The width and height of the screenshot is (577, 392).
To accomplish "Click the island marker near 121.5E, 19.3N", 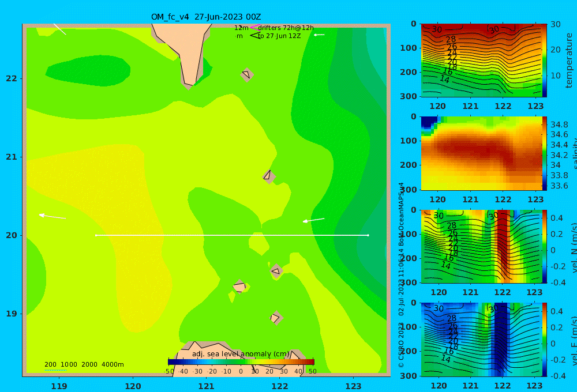I will pos(239,287).
